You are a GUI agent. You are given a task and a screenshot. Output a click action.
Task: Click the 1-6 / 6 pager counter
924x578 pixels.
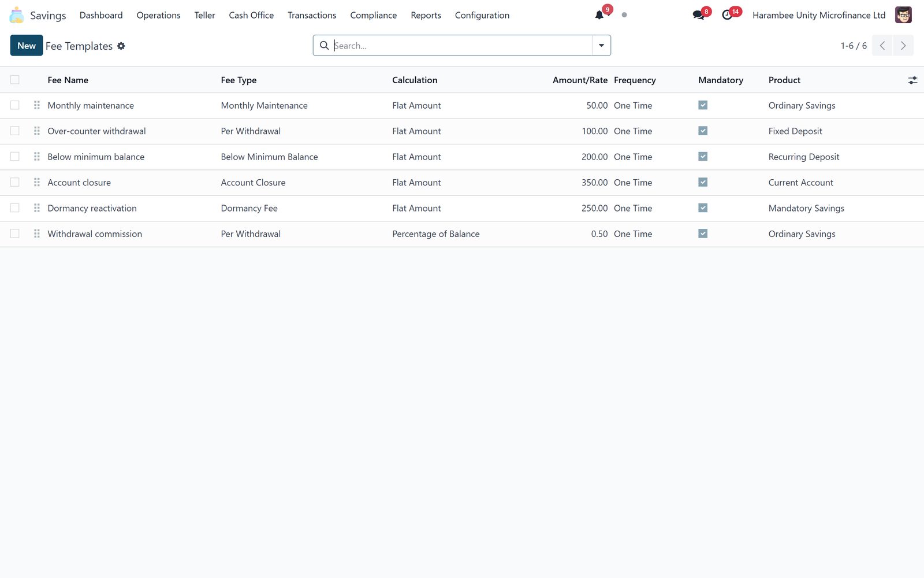coord(854,46)
